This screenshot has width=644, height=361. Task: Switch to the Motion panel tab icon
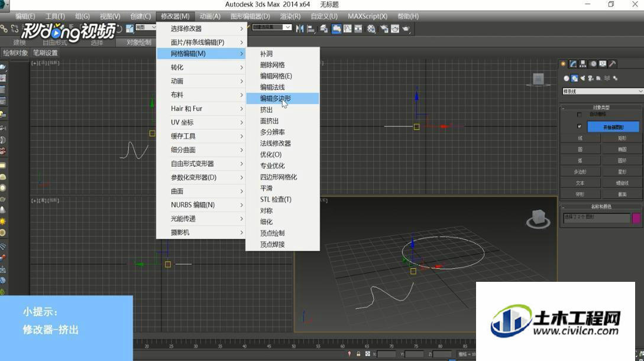(593, 64)
